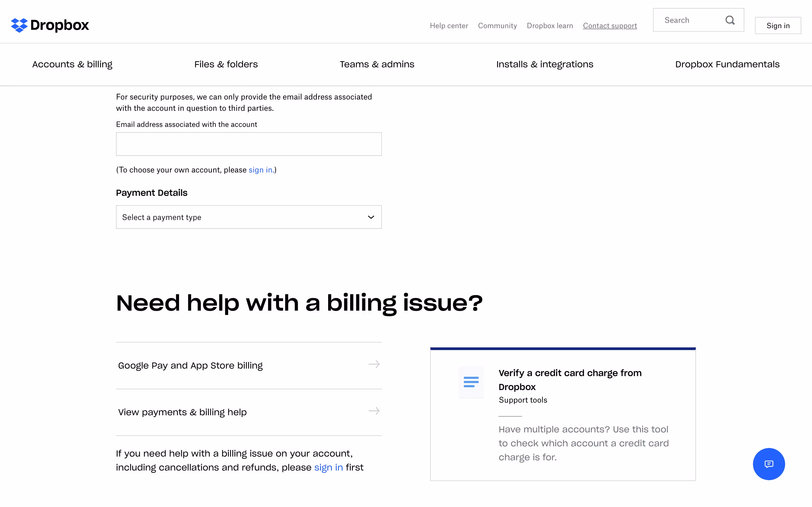Viewport: 812px width, 507px height.
Task: Focus the account email address field
Action: [249, 144]
